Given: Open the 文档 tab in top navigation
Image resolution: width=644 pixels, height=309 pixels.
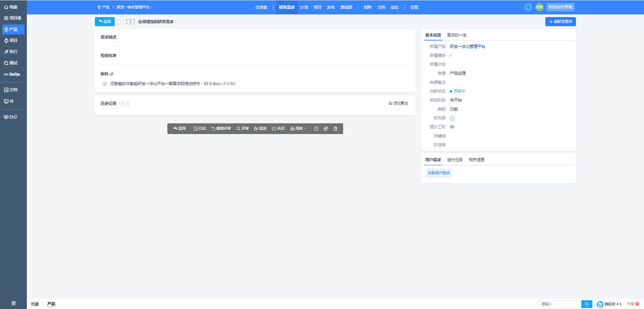Looking at the screenshot, I should [x=381, y=7].
